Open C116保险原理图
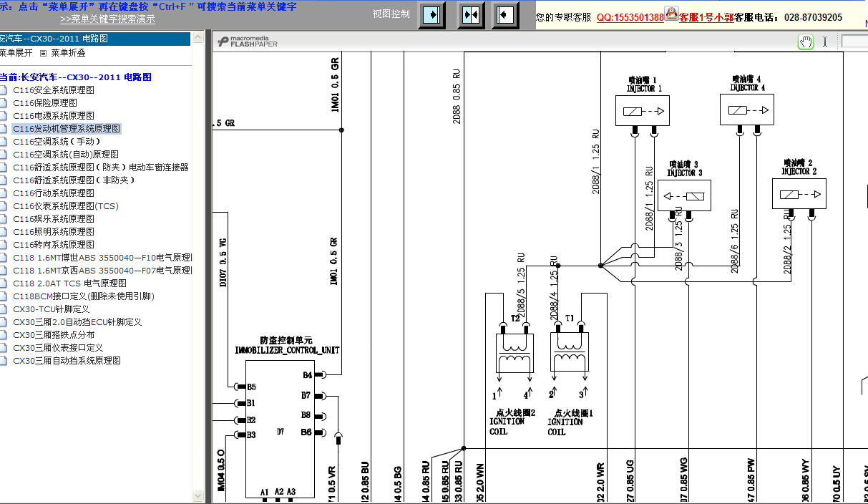Viewport: 868px width, 504px height. pyautogui.click(x=45, y=103)
